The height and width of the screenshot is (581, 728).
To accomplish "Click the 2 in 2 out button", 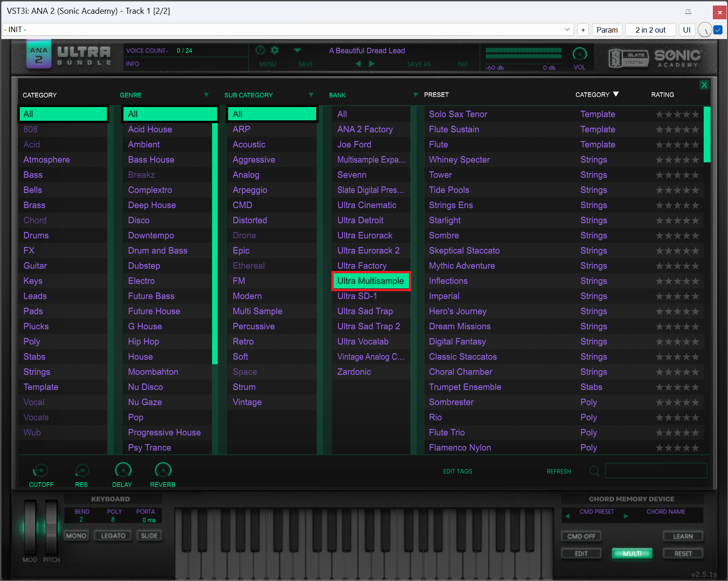I will click(650, 30).
